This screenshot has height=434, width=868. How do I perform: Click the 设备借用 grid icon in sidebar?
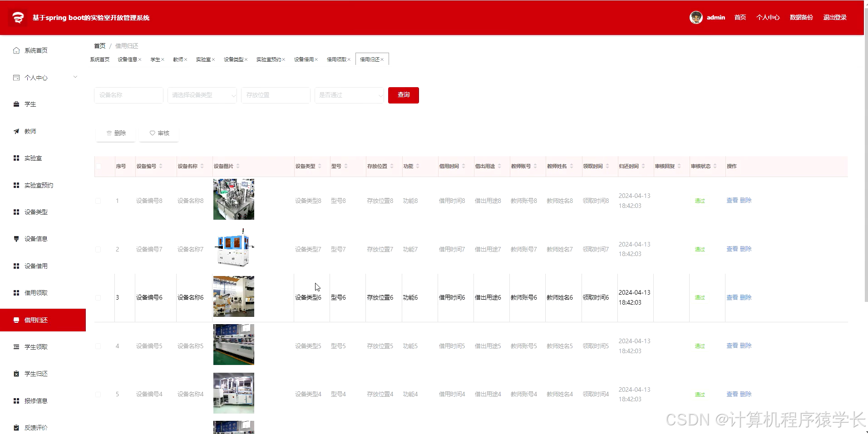click(16, 266)
